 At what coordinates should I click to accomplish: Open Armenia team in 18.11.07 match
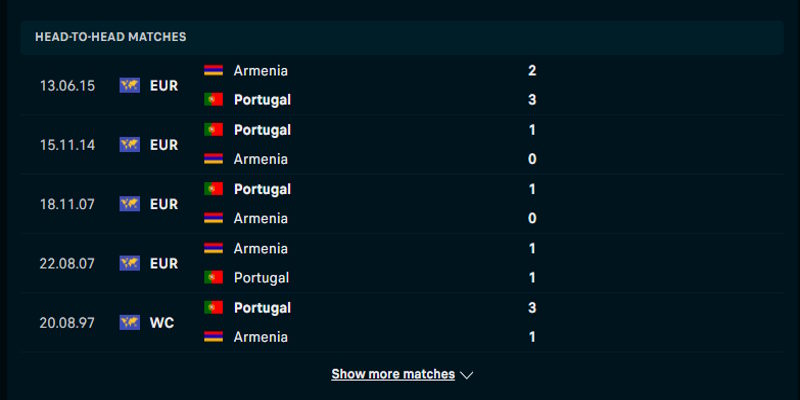(x=260, y=218)
